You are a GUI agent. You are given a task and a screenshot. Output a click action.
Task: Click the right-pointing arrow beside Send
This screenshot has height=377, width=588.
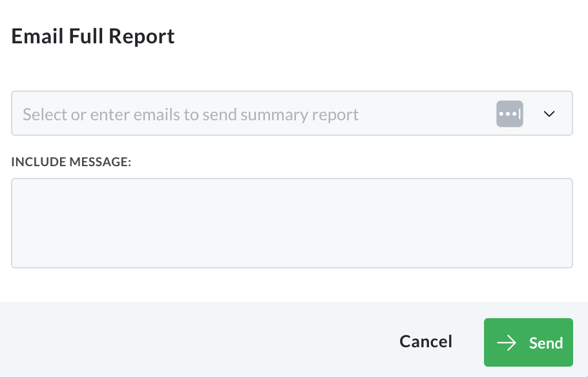pos(507,343)
